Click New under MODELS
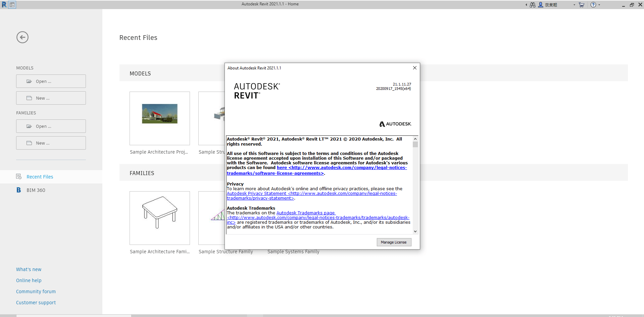This screenshot has width=644, height=317. [51, 98]
